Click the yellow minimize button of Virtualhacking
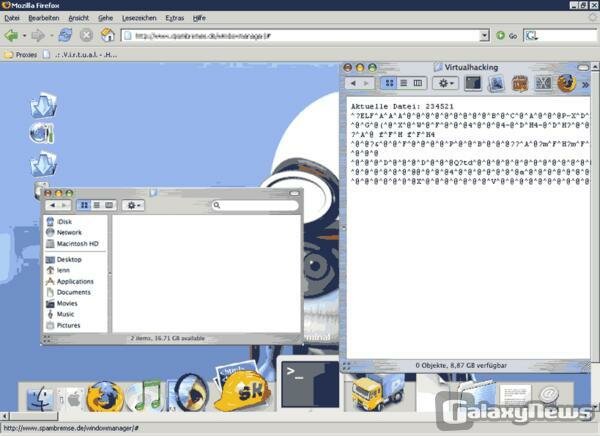The width and height of the screenshot is (600, 436). pyautogui.click(x=360, y=68)
